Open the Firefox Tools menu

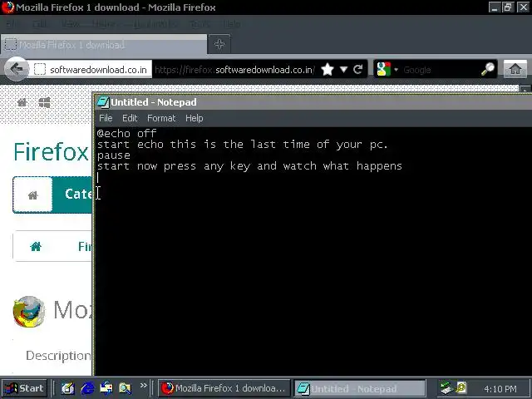click(x=199, y=24)
